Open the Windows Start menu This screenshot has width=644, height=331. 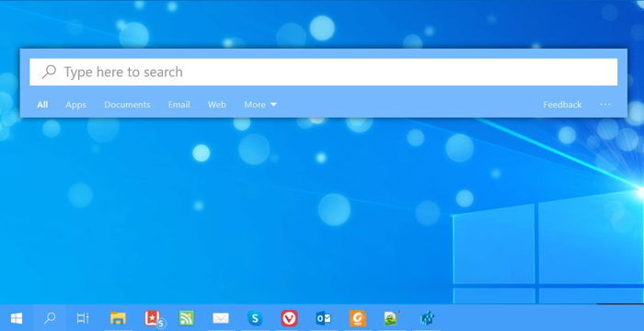coord(17,318)
